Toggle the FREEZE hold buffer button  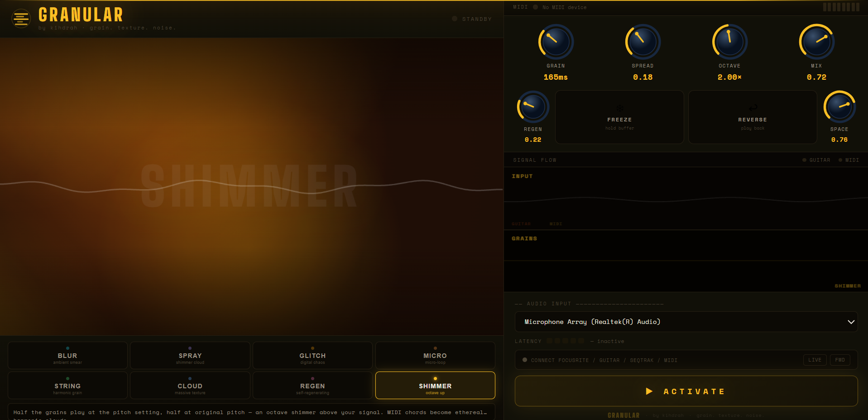(x=619, y=117)
